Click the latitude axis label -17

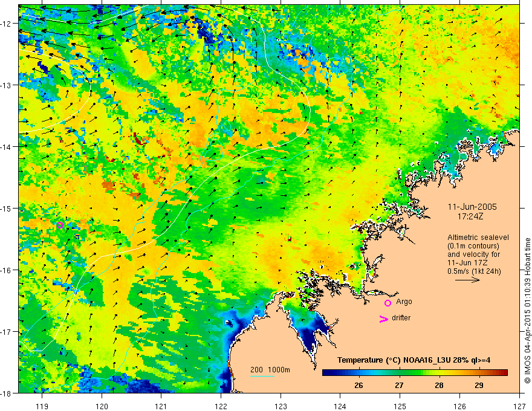click(6, 331)
